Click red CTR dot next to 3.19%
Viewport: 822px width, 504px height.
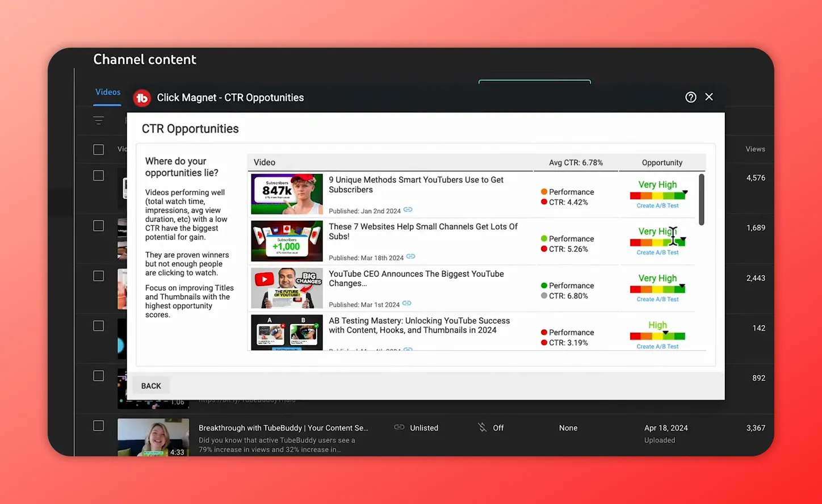point(544,343)
